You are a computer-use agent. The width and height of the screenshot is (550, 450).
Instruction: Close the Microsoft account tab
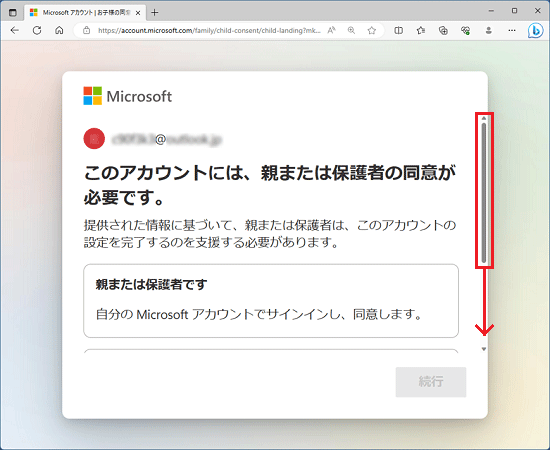tap(138, 13)
